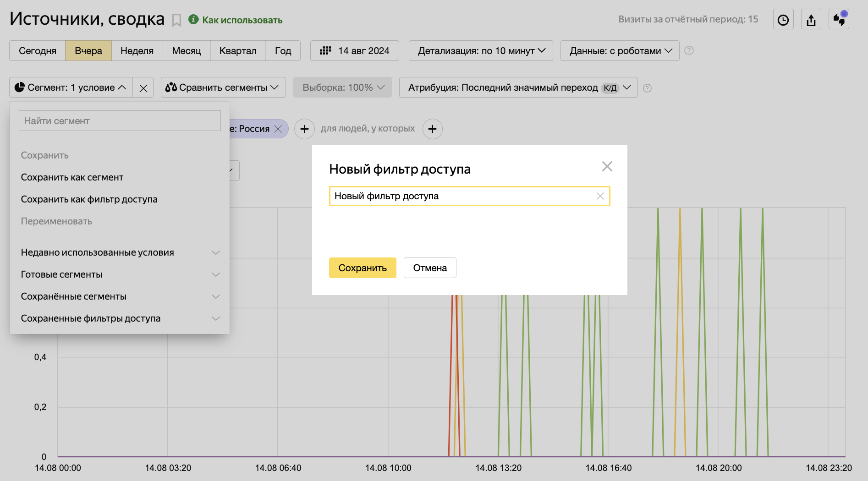
Task: Open the Как использовать help link
Action: (242, 20)
